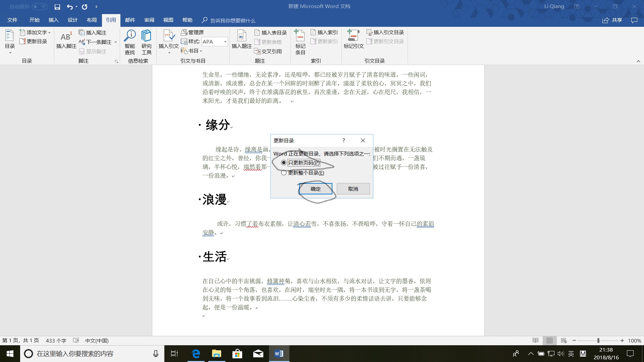Toggle 自动保存 AutoSave switch
This screenshot has height=362, width=644.
point(39,6)
